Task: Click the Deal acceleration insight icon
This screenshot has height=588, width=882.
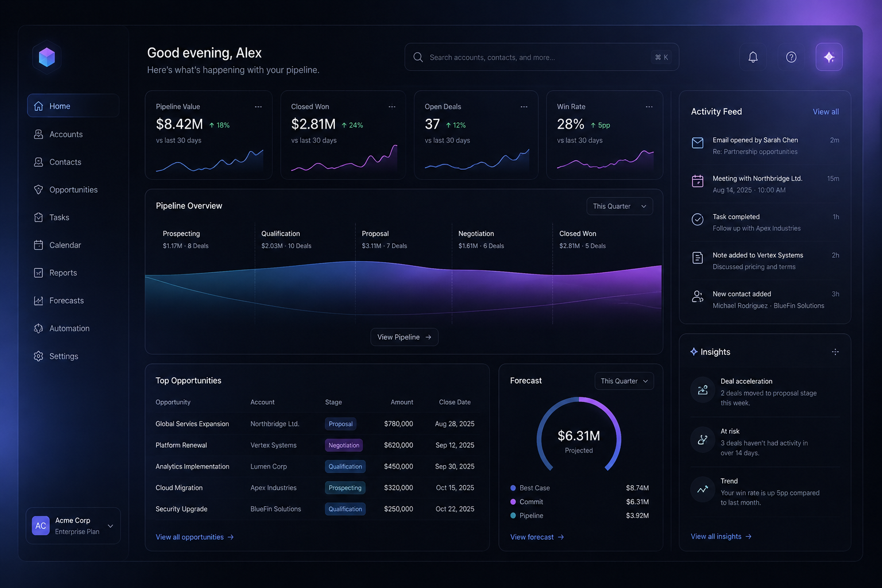Action: [703, 390]
